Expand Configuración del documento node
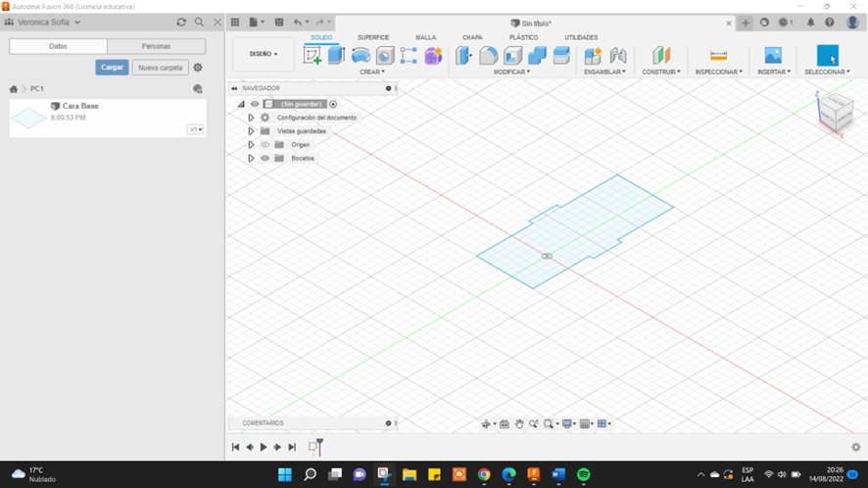 (x=251, y=118)
